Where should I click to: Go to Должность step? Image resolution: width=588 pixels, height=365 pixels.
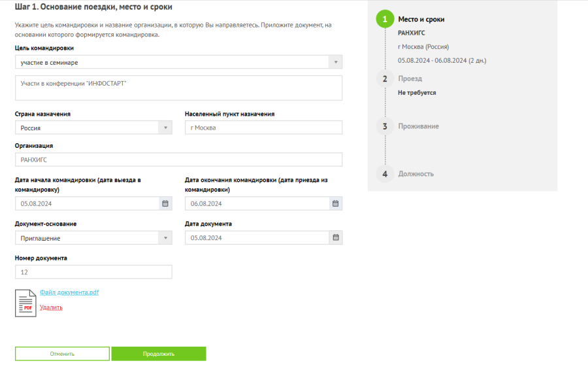tap(416, 174)
